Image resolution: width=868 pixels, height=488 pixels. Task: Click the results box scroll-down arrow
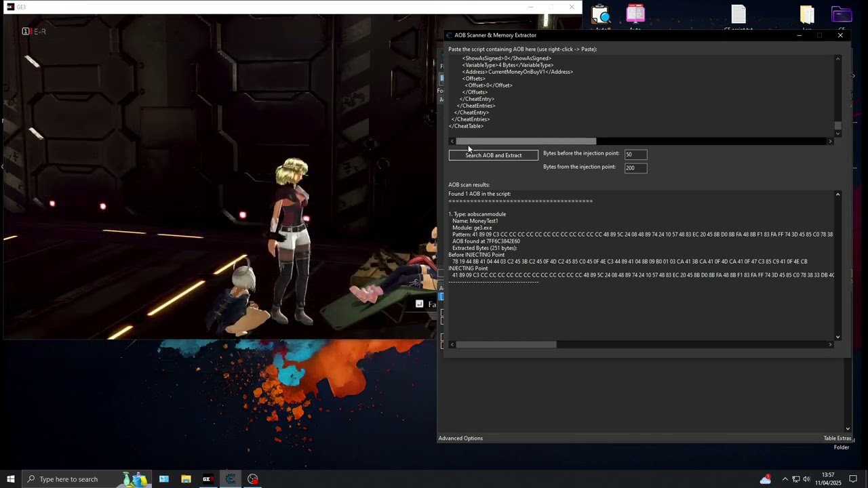pos(837,337)
